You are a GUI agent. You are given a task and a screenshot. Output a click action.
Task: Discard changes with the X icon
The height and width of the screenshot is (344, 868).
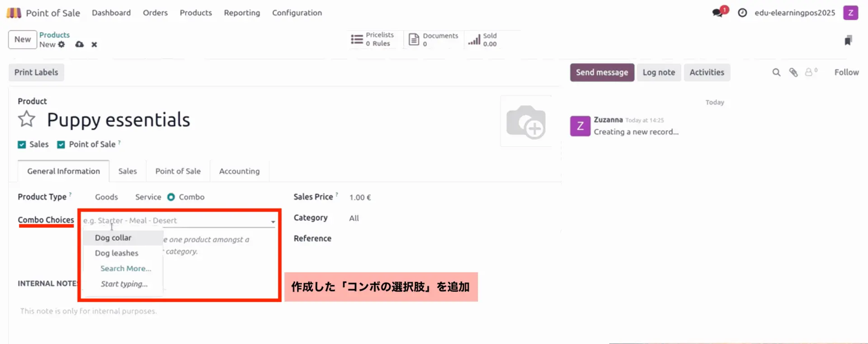click(94, 44)
